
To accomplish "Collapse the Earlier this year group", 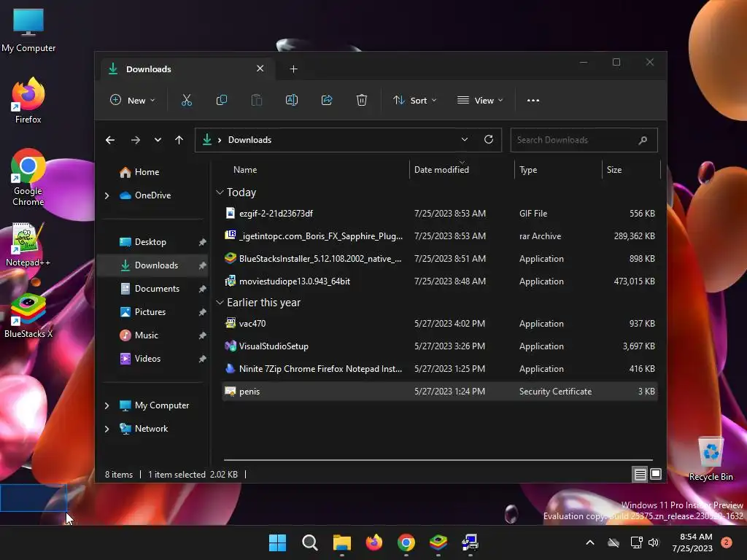I will [220, 303].
